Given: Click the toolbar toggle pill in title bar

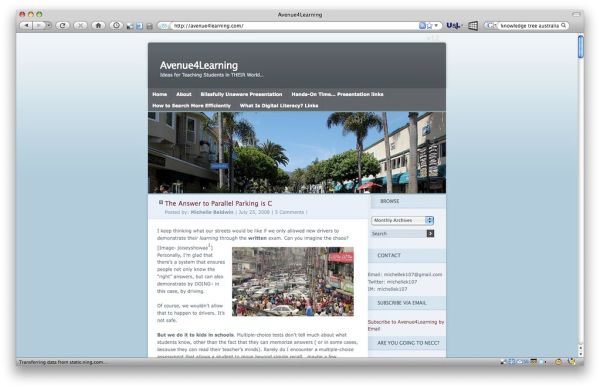Looking at the screenshot, I should pos(576,14).
